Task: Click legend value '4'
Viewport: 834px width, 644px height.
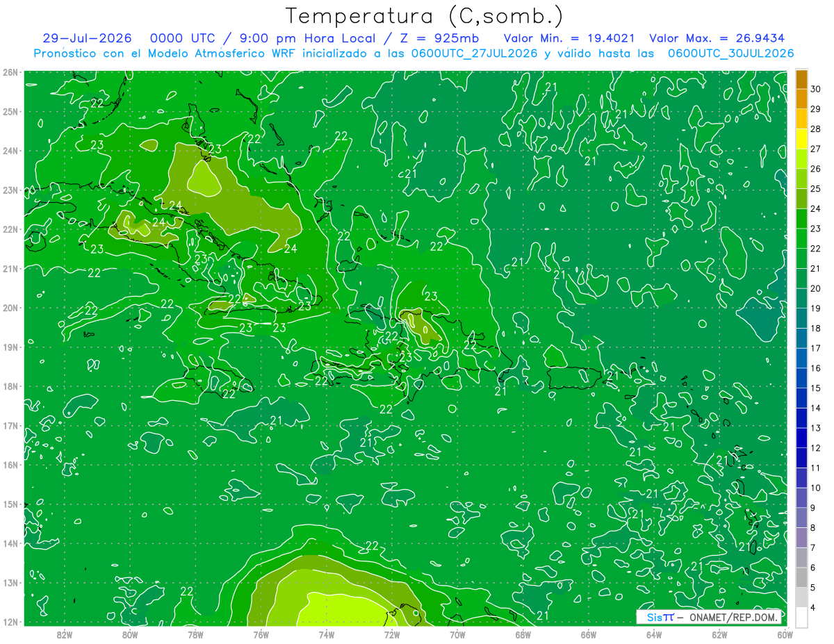Action: pos(814,606)
